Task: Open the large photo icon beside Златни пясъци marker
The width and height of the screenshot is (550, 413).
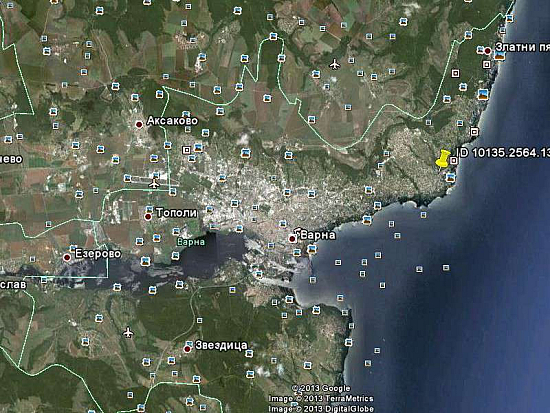Action: [499, 55]
